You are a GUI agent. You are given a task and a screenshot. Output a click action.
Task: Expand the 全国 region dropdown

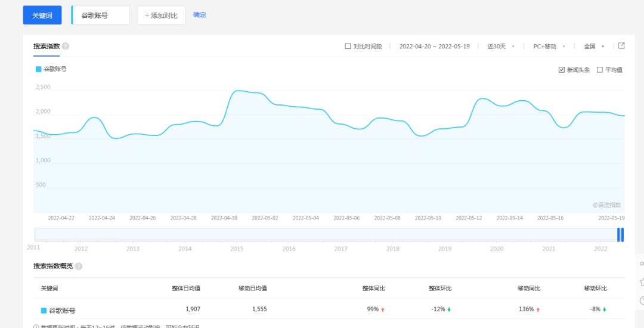pos(594,46)
